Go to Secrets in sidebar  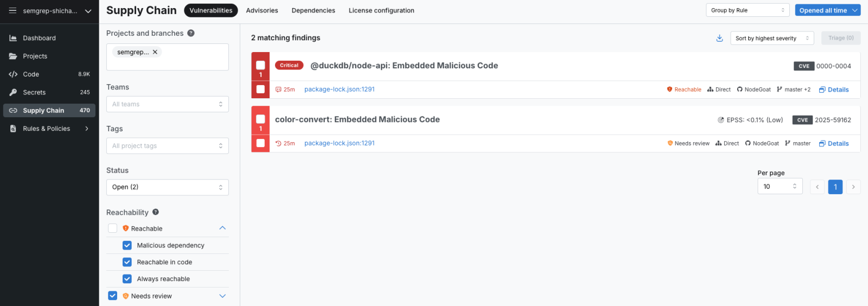34,92
